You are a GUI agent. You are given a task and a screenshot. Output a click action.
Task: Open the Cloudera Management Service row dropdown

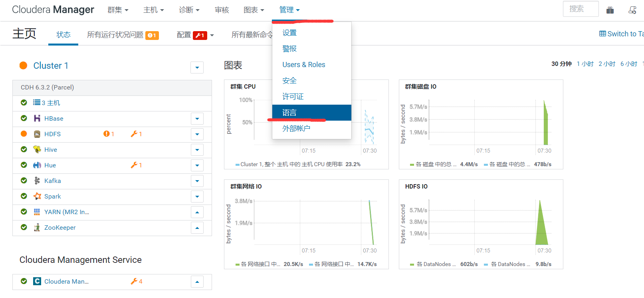pyautogui.click(x=197, y=282)
